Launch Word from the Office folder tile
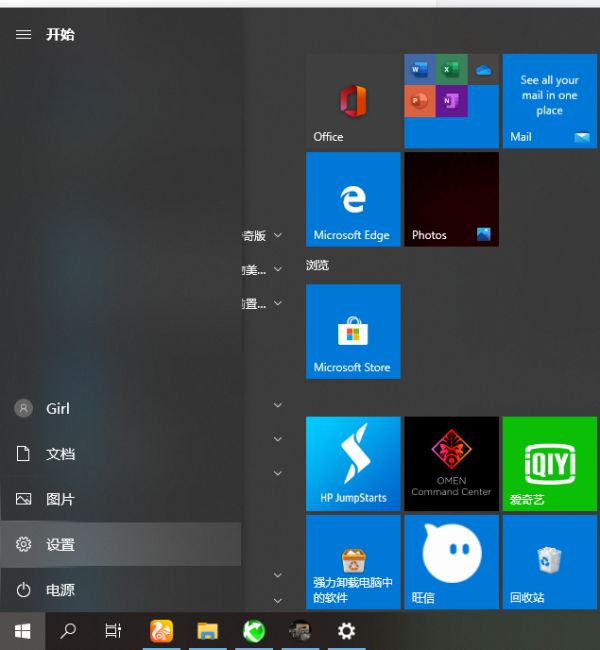 pos(419,70)
